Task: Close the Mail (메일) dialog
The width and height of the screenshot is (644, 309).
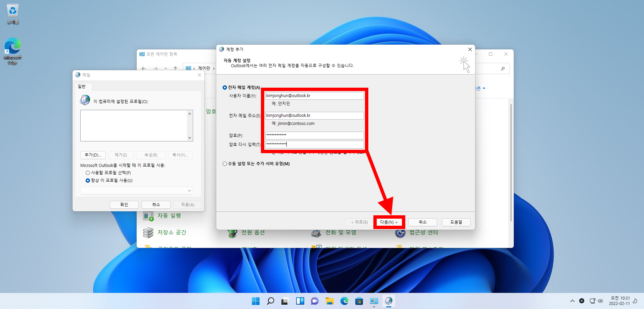Action: coord(199,75)
